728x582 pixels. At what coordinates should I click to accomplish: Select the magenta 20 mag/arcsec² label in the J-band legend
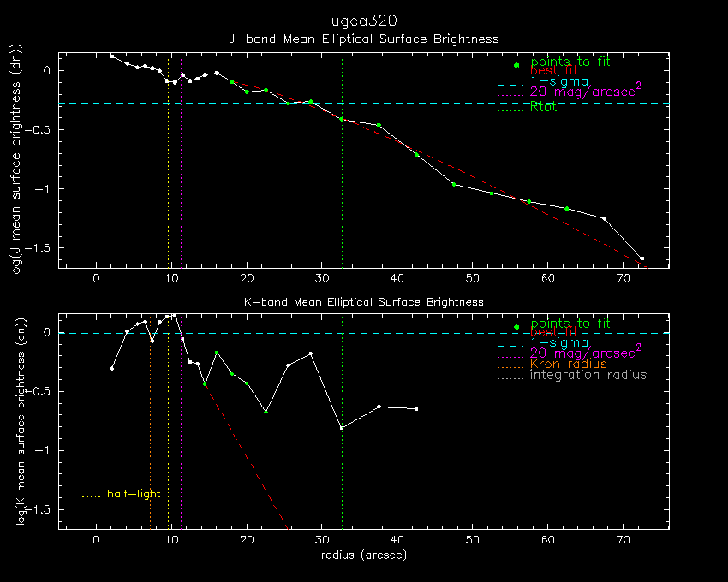click(586, 91)
